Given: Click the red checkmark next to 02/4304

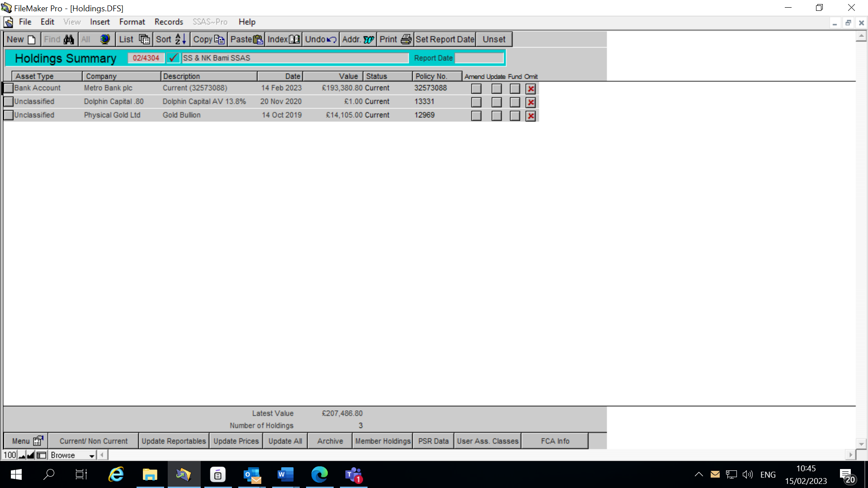Looking at the screenshot, I should [173, 58].
